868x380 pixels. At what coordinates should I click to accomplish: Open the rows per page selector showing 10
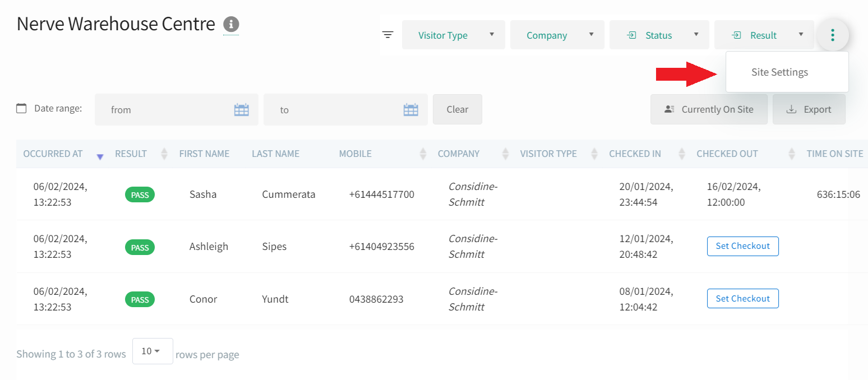152,351
